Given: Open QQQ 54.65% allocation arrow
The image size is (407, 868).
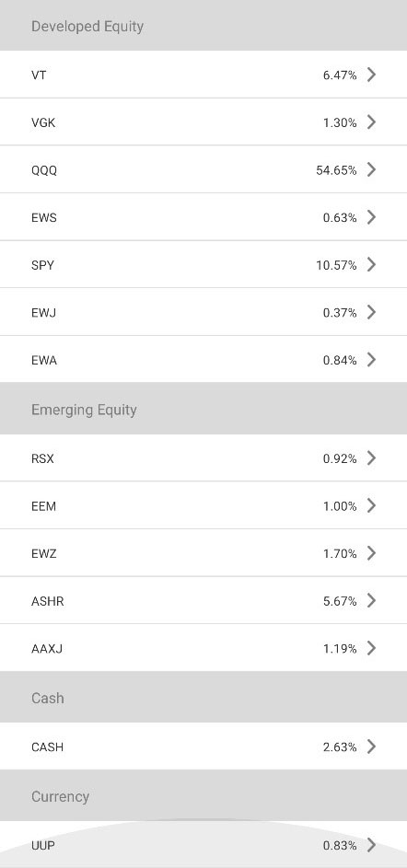Looking at the screenshot, I should (371, 170).
